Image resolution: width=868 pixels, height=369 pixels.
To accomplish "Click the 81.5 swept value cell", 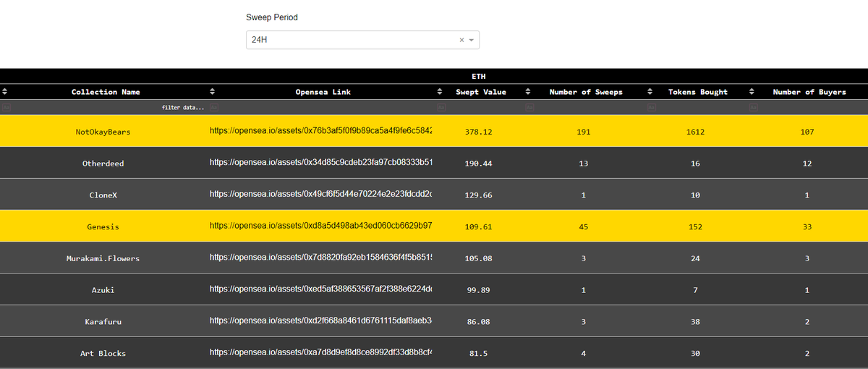I will [x=479, y=353].
